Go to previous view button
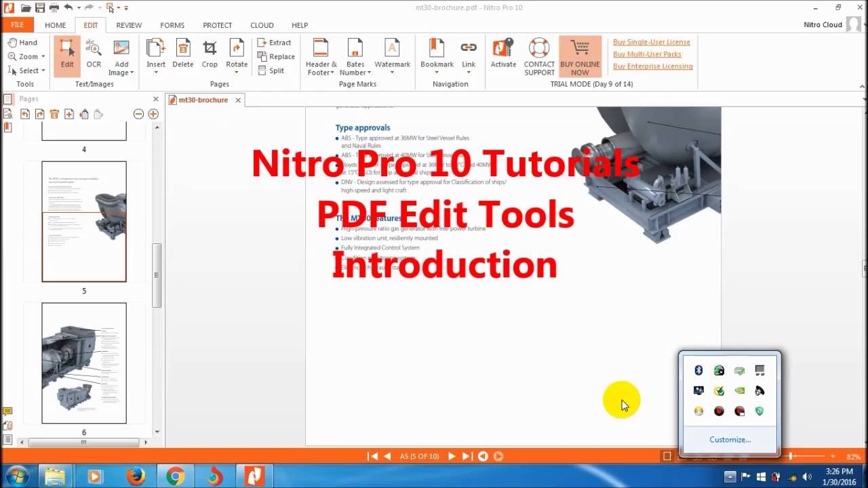This screenshot has height=488, width=868. (483, 456)
